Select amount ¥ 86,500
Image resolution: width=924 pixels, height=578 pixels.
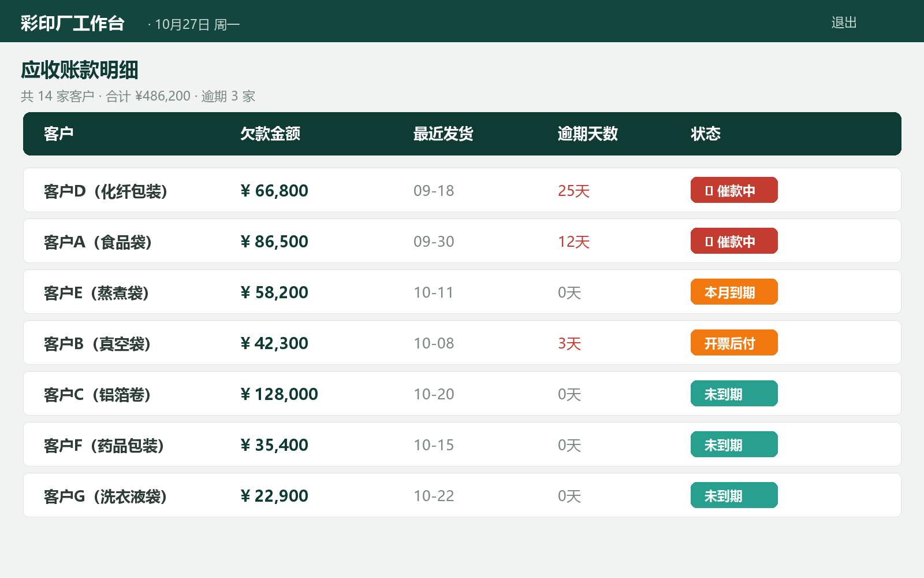(274, 242)
